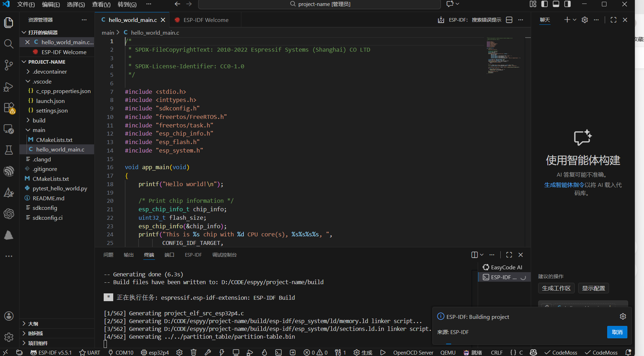The width and height of the screenshot is (644, 356).
Task: Click ESP-IDF v5.5.1 version in status bar
Action: pos(51,352)
